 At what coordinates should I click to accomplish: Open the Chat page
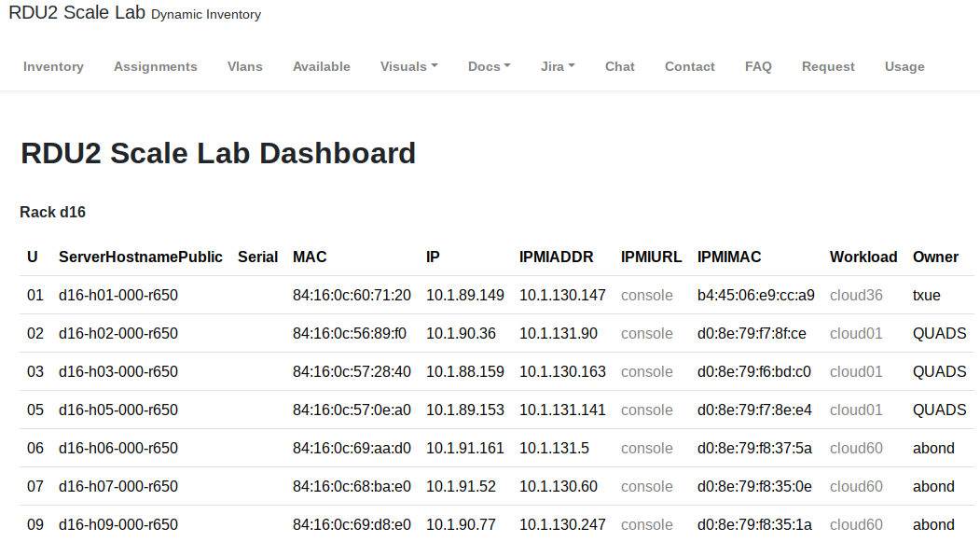click(619, 66)
